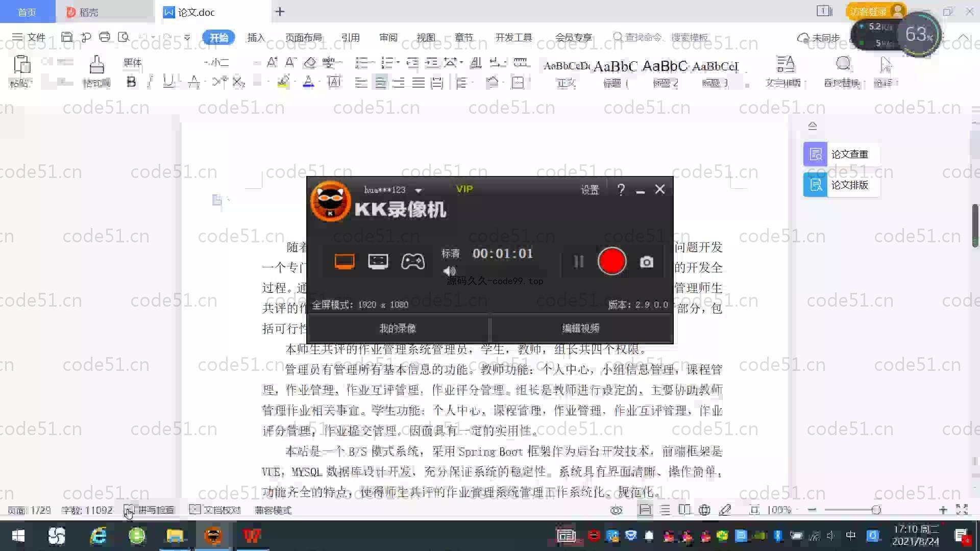Decrease font size with the A- icon
The height and width of the screenshot is (551, 980).
291,63
